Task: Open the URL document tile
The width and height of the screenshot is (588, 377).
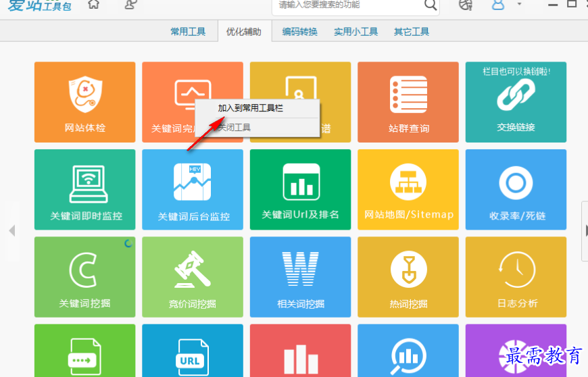Action: (193, 351)
